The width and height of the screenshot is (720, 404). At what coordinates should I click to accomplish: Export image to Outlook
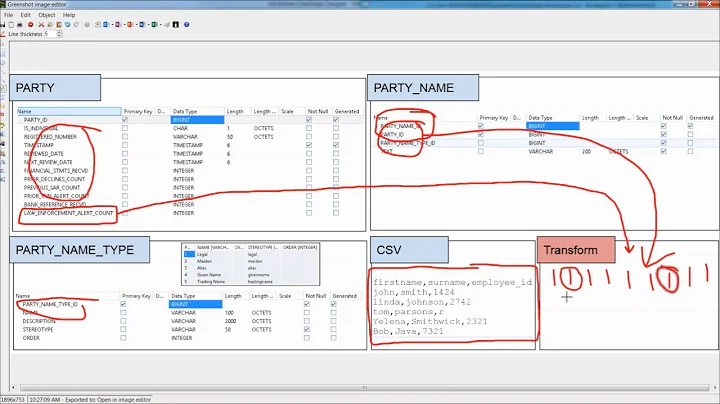[x=107, y=25]
